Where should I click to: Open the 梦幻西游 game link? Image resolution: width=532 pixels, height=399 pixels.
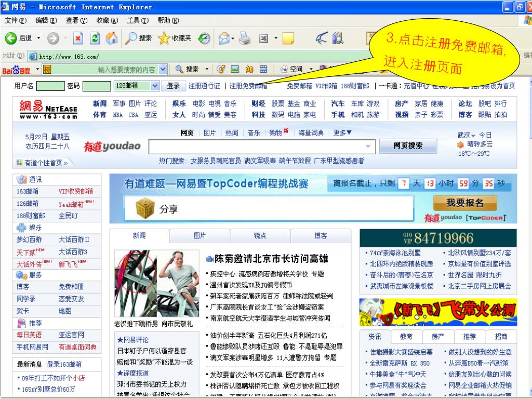pyautogui.click(x=29, y=240)
